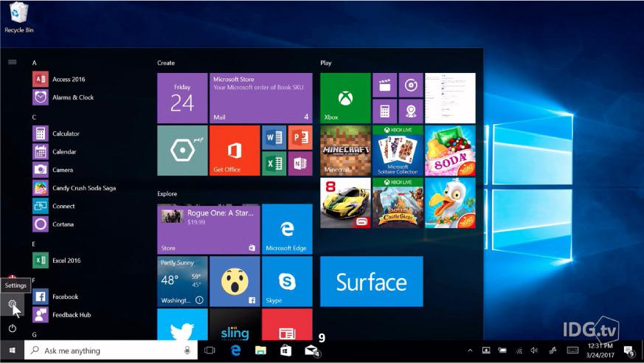
Task: Expand the Start menu hamburger icon
Action: pyautogui.click(x=13, y=62)
